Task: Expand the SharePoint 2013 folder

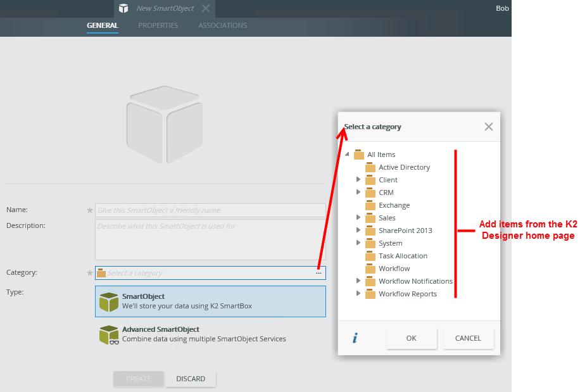Action: 358,230
